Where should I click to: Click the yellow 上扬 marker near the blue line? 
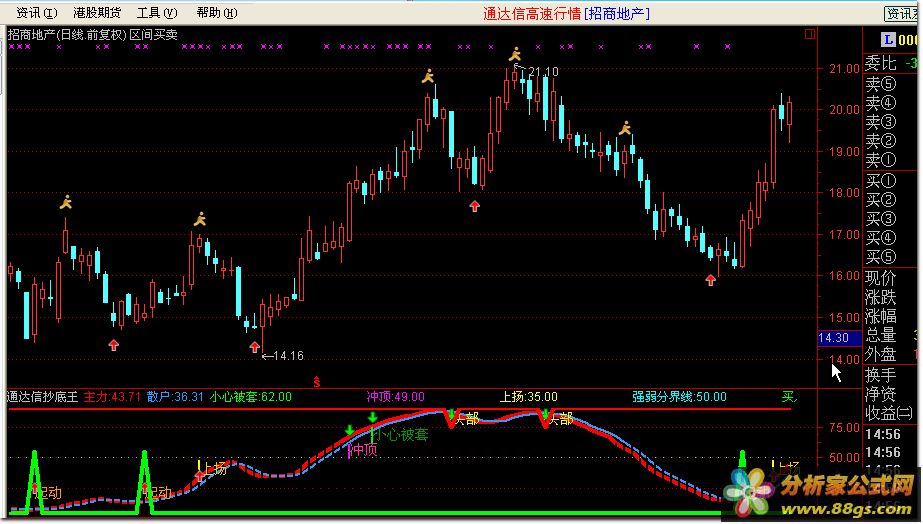point(212,469)
